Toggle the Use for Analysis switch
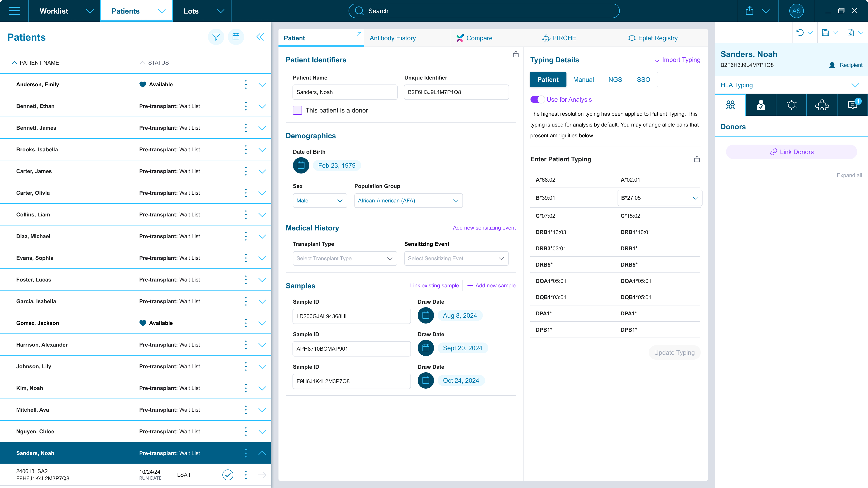This screenshot has height=488, width=868. point(537,99)
